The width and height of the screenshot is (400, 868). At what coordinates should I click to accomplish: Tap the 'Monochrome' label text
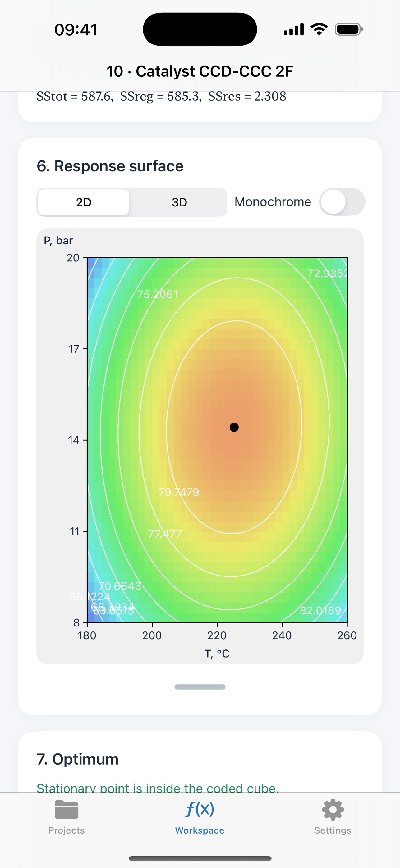pyautogui.click(x=273, y=202)
